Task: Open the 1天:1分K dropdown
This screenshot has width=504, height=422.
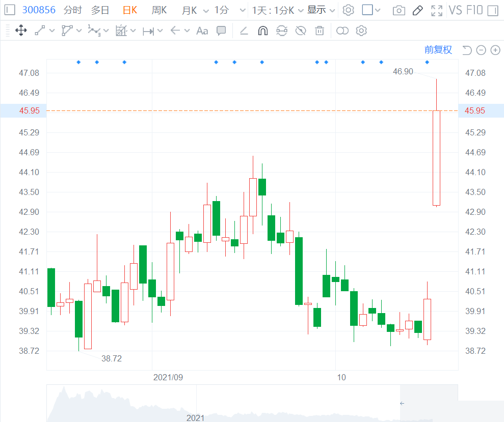Action: [278, 11]
